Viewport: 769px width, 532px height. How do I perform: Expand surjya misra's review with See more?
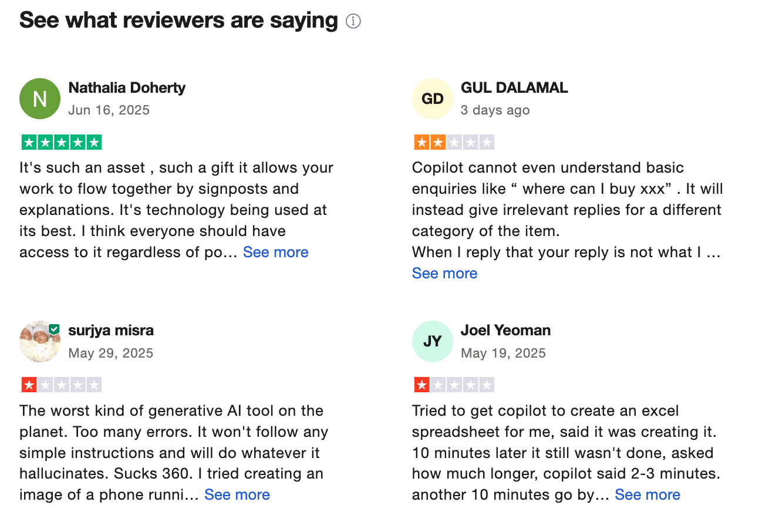pyautogui.click(x=237, y=494)
